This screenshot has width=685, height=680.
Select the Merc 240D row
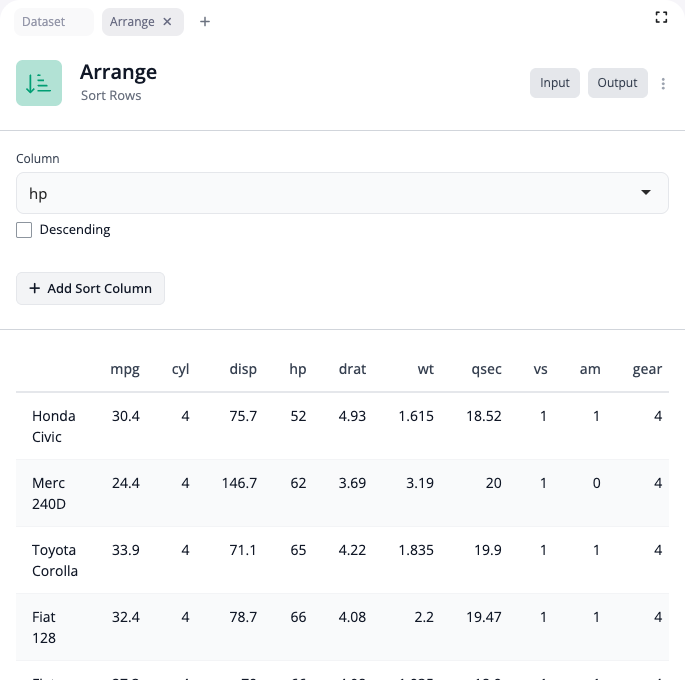point(49,493)
